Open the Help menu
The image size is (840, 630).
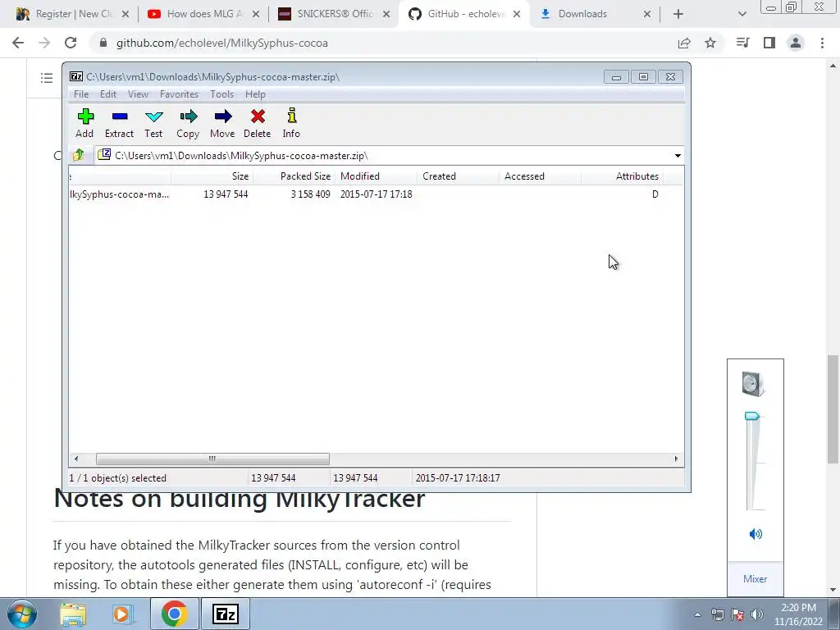click(256, 94)
